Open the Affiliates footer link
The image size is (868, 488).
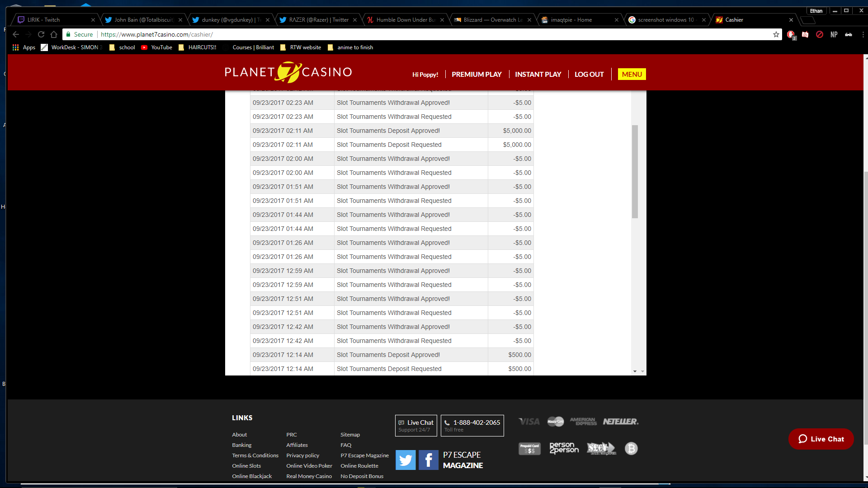pyautogui.click(x=297, y=445)
